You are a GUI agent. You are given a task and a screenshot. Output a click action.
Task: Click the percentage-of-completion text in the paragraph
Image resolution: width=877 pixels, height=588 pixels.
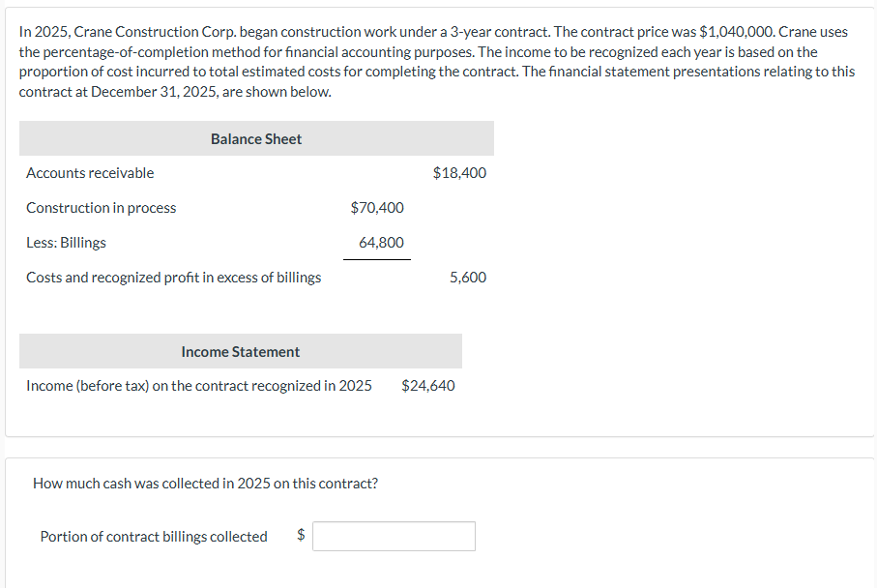coord(117,52)
